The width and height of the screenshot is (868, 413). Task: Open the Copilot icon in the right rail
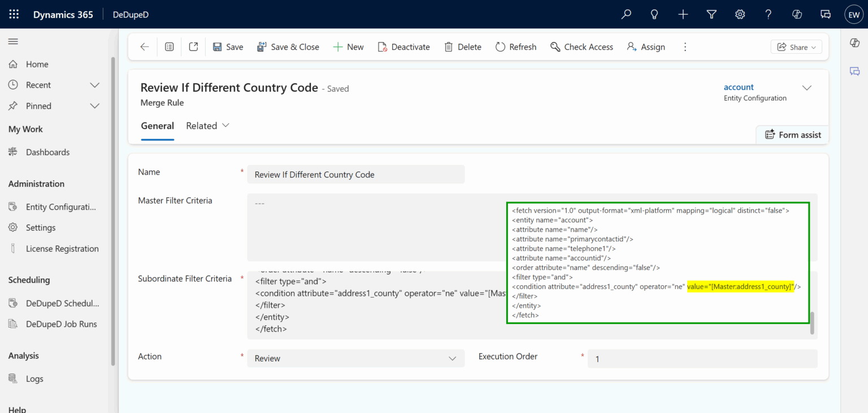pyautogui.click(x=854, y=42)
